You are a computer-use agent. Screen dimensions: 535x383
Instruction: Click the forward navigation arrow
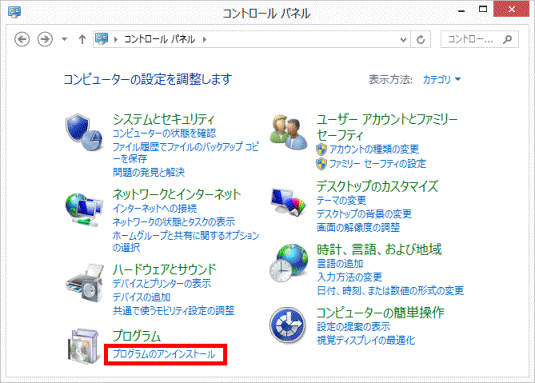(x=45, y=39)
